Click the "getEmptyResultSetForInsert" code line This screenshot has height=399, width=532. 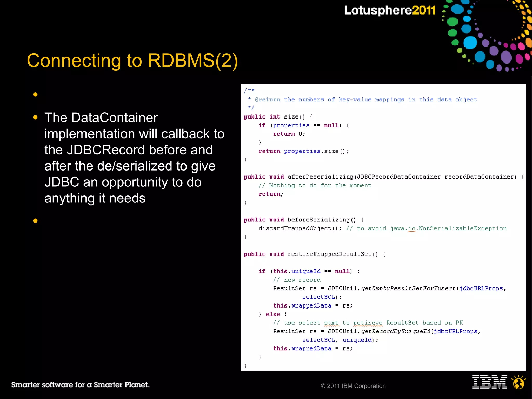tap(390, 288)
